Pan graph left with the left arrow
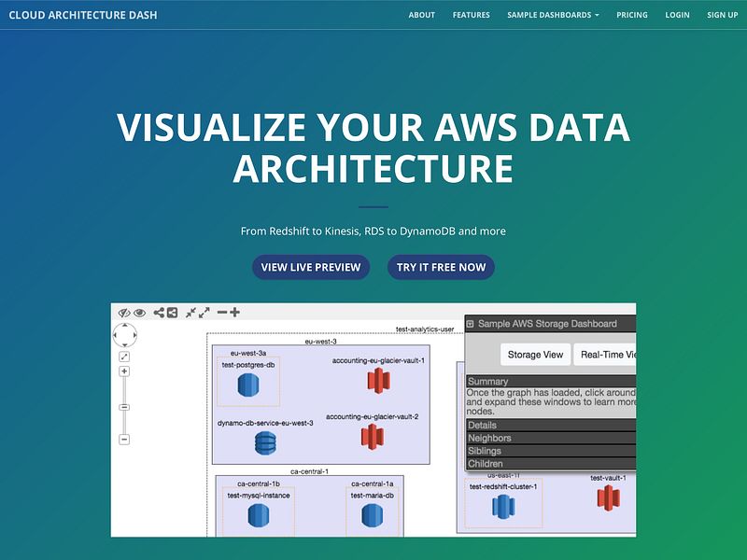747x560 pixels. coord(115,335)
